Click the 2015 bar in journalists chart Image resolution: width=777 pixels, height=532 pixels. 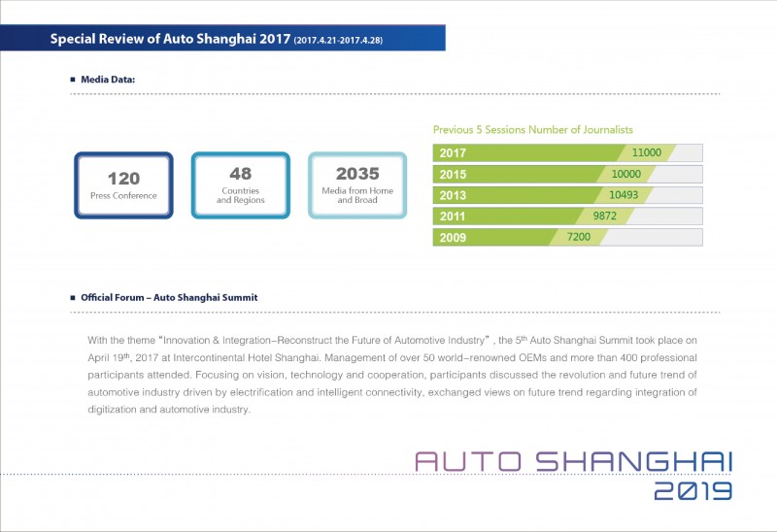tap(567, 174)
